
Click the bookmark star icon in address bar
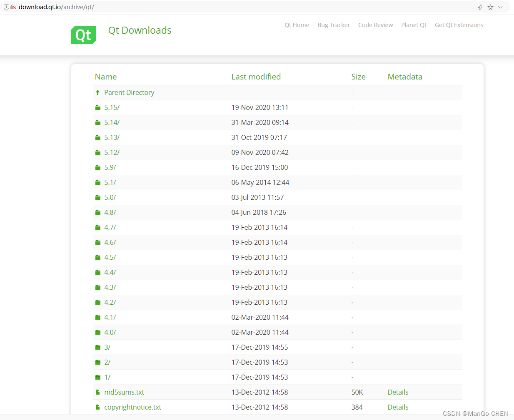(x=490, y=7)
